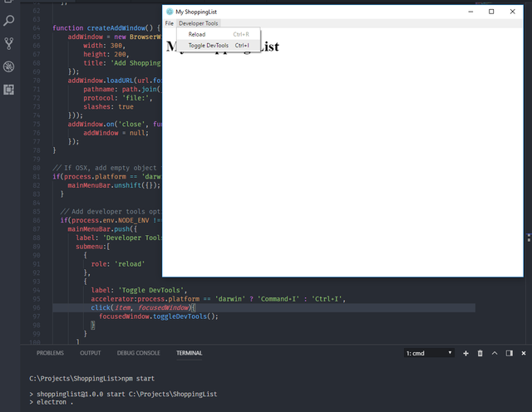Screen dimensions: 532x412
Task: Open the Search view in VS Code sidebar
Action: click(x=9, y=21)
